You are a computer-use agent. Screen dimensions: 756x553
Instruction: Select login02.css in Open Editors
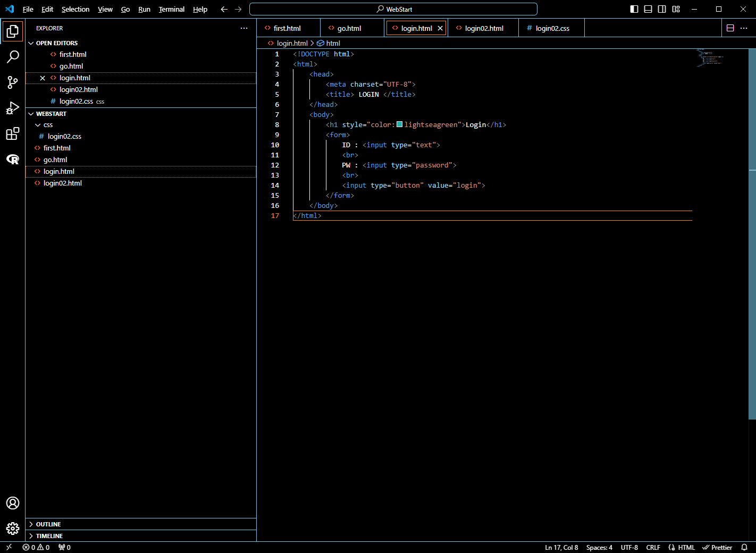tap(141, 102)
